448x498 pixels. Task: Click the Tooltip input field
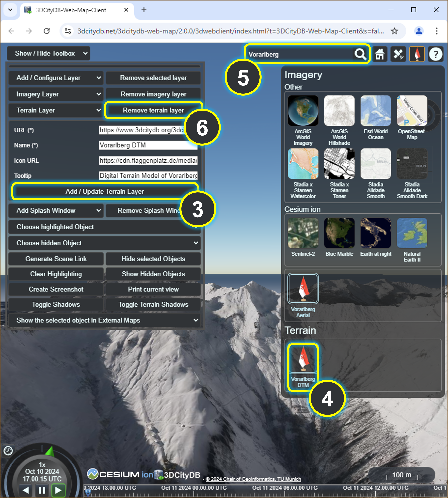148,176
